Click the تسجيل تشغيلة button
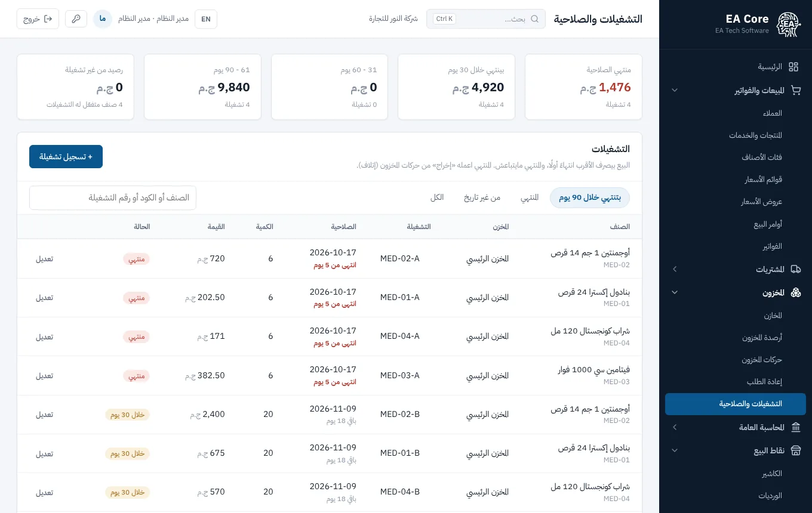 pyautogui.click(x=66, y=157)
